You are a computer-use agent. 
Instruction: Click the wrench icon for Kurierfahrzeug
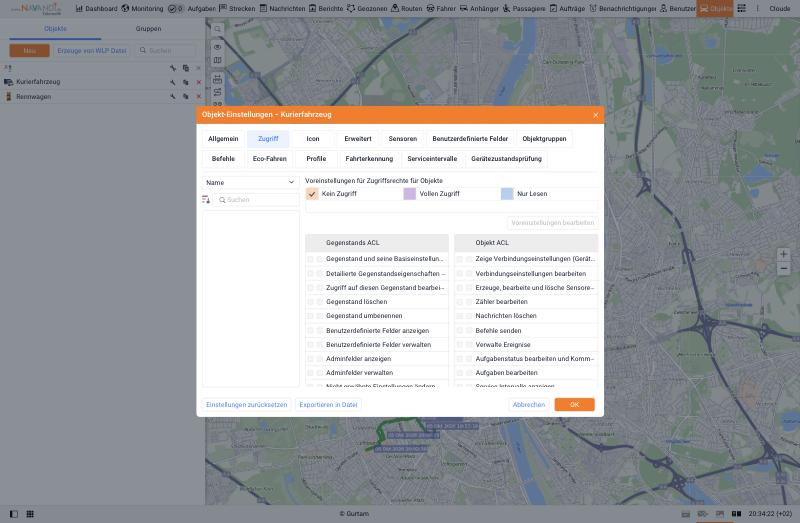(173, 82)
